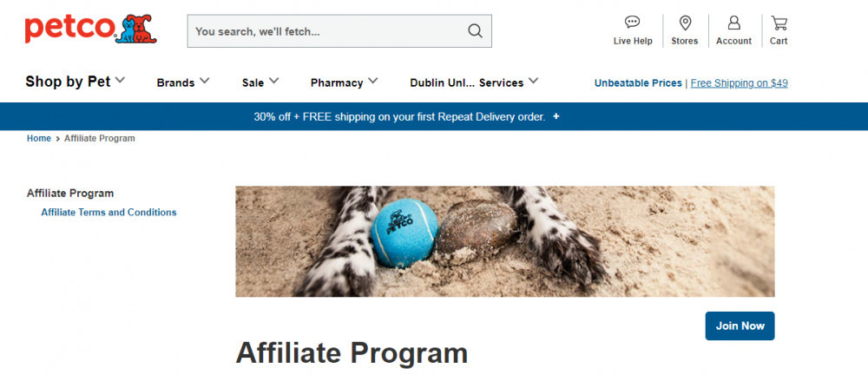The height and width of the screenshot is (375, 868).
Task: Select Affiliate Program in the sidebar
Action: coord(70,194)
